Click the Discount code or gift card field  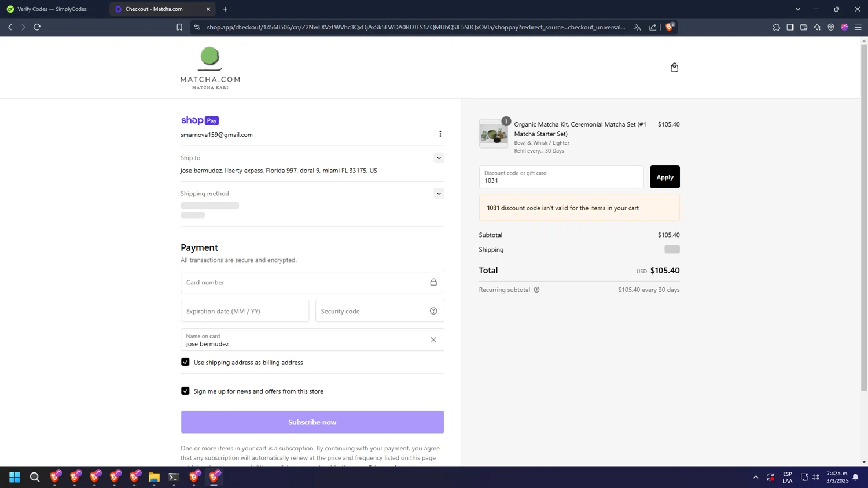561,177
